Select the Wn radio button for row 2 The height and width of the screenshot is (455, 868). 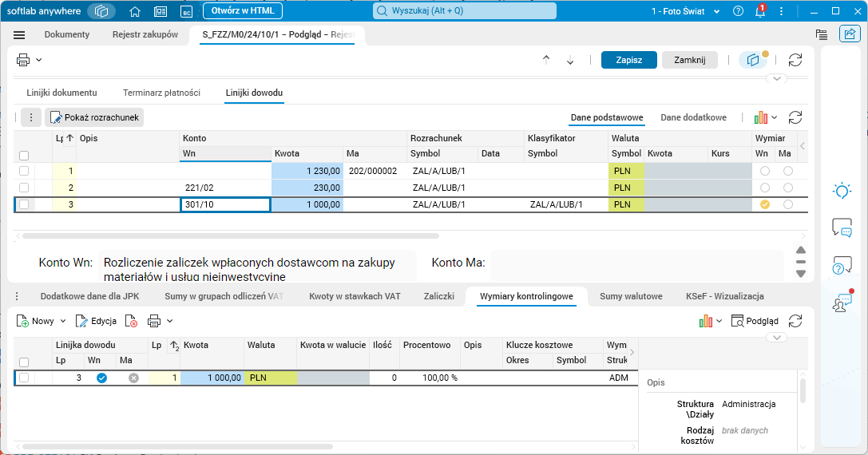(765, 188)
